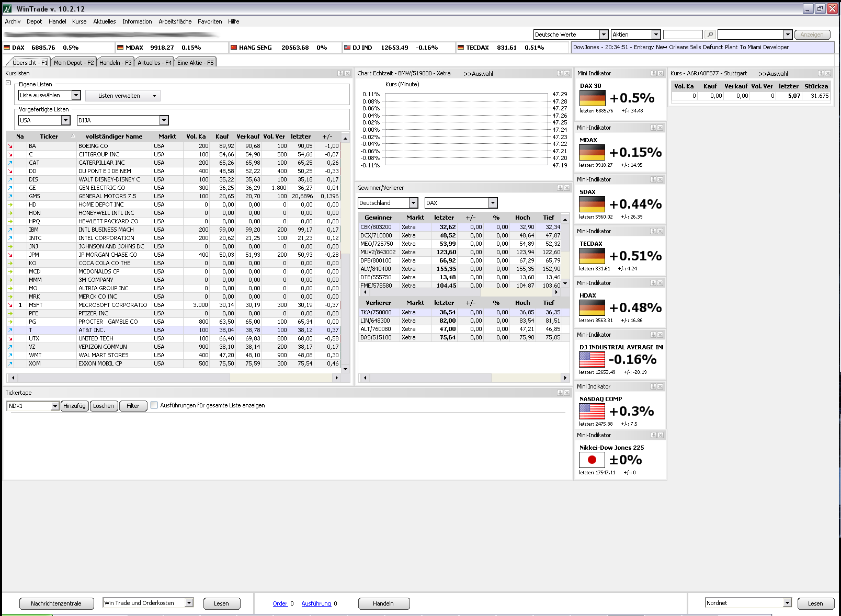Viewport: 841px width, 616px height.
Task: Pin the DAX 30 Mini Indikator panel
Action: (654, 73)
